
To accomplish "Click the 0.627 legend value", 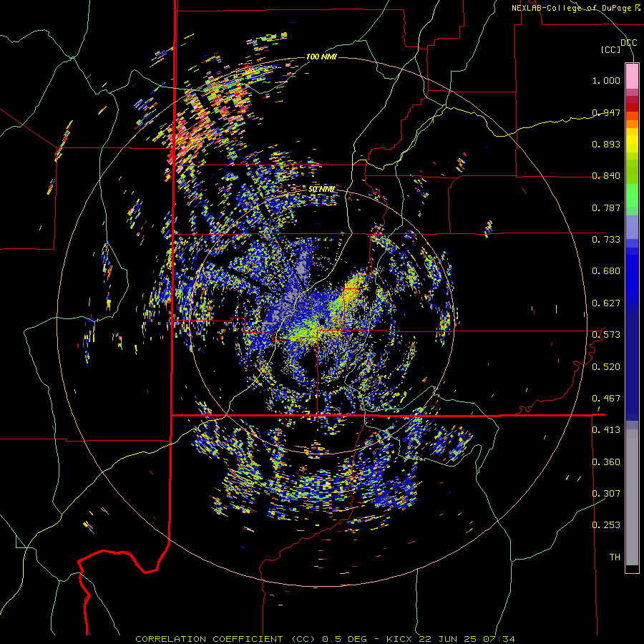I will [606, 303].
